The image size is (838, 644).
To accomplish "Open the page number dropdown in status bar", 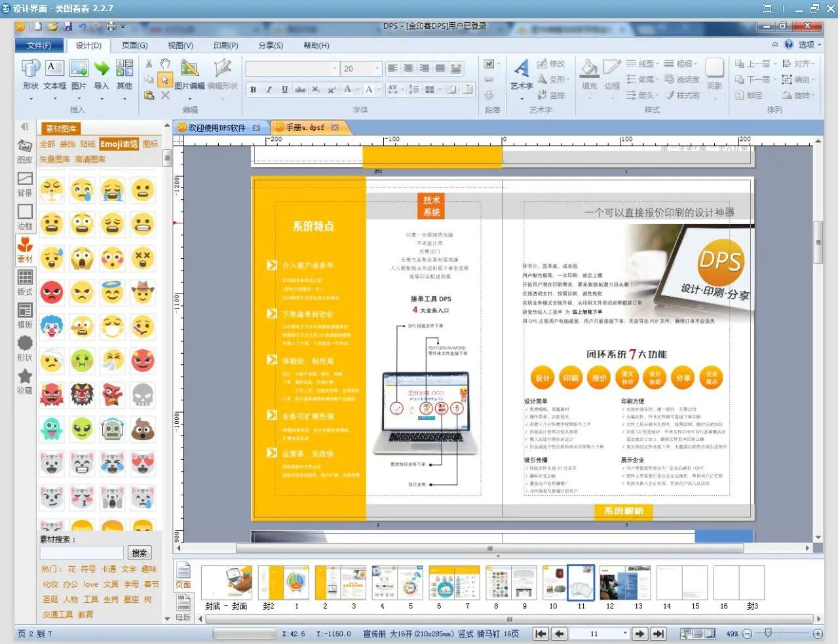I will pyautogui.click(x=625, y=634).
